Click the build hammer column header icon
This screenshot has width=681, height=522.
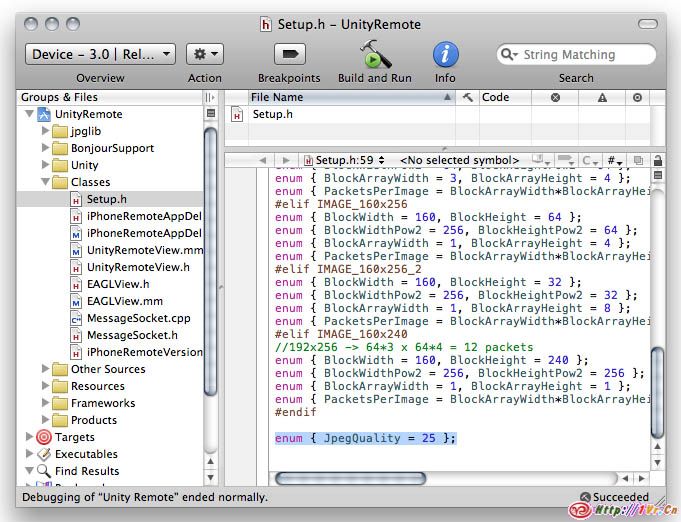(467, 97)
